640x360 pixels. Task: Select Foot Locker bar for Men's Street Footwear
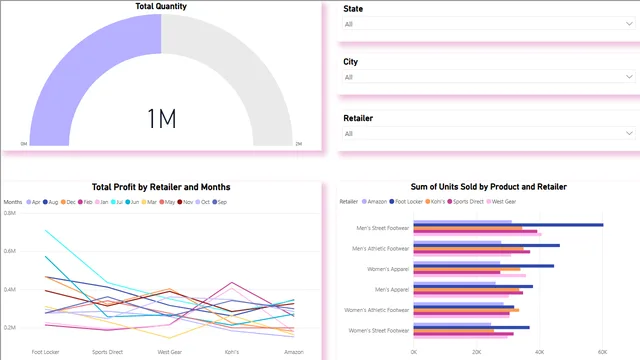click(509, 225)
